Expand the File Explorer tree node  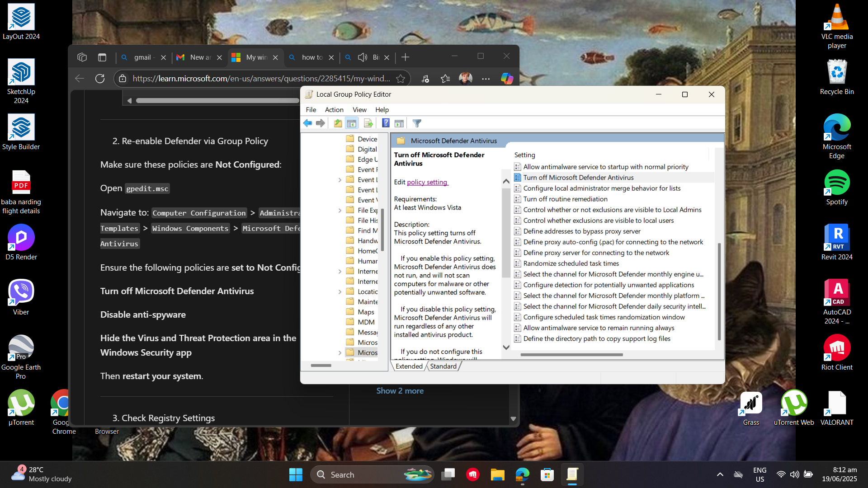point(340,210)
